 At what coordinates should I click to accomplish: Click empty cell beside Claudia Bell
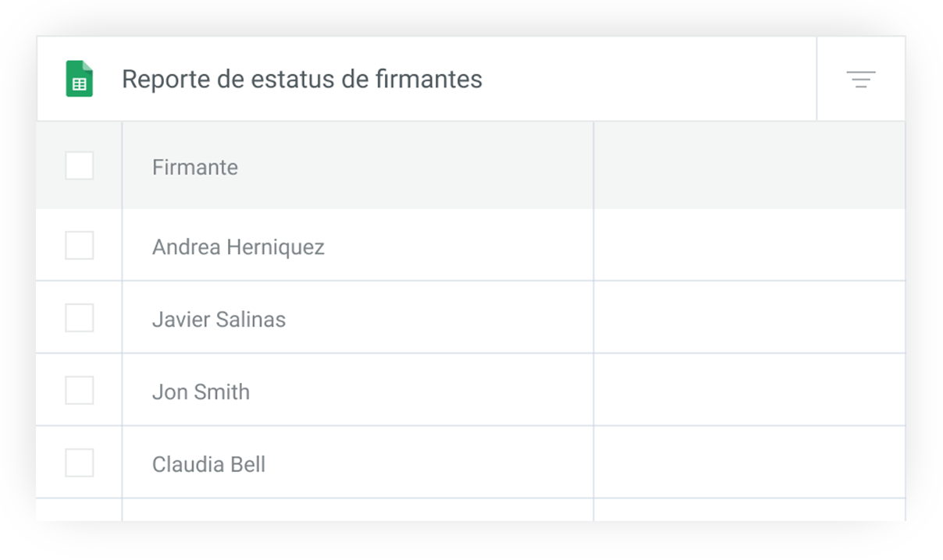[x=749, y=463]
